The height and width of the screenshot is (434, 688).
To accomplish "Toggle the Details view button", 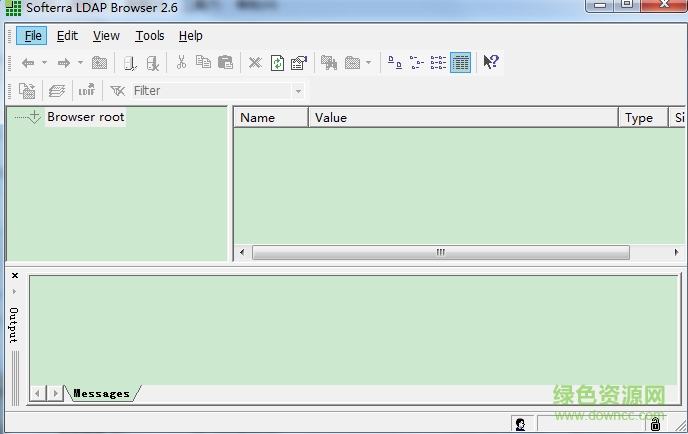I will (x=460, y=63).
